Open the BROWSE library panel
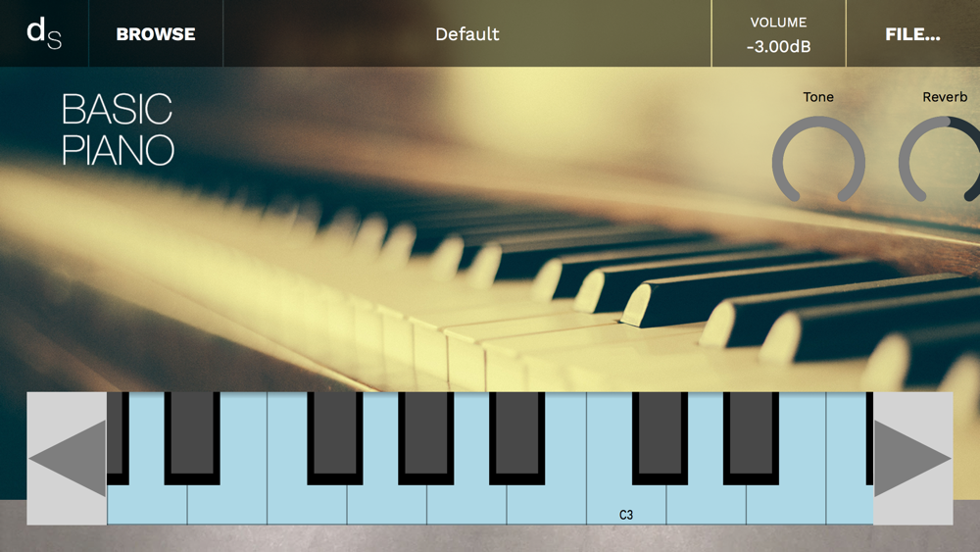This screenshot has width=980, height=552. [x=156, y=33]
